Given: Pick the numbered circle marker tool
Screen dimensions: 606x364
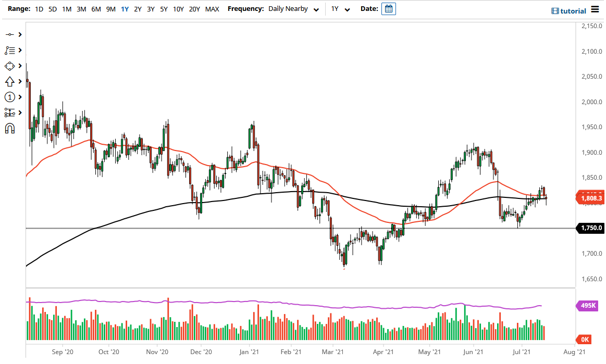Looking at the screenshot, I should pyautogui.click(x=10, y=97).
